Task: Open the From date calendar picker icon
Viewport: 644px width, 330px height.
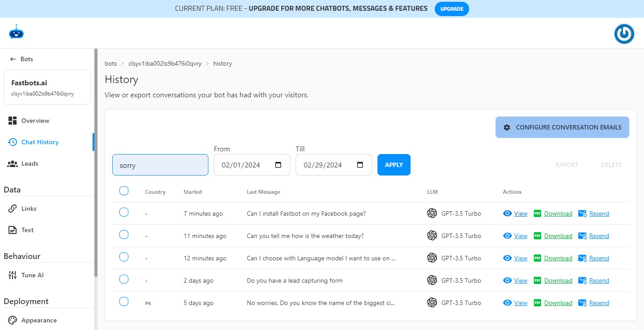Action: pos(278,165)
